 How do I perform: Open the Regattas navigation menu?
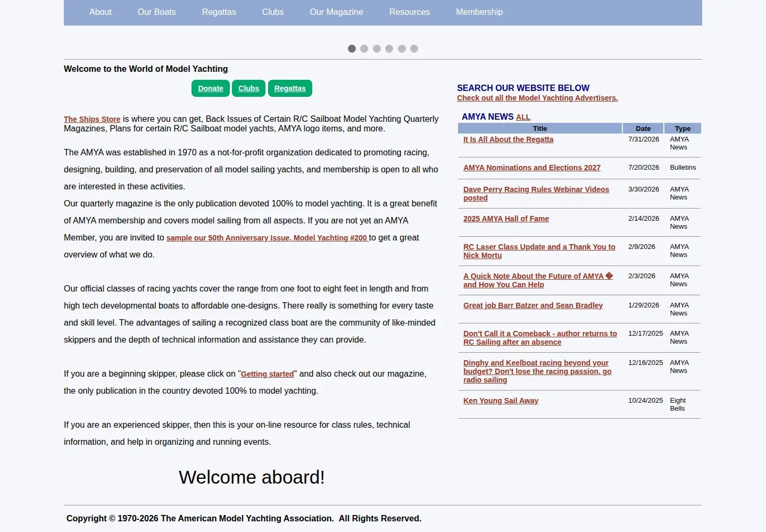219,12
